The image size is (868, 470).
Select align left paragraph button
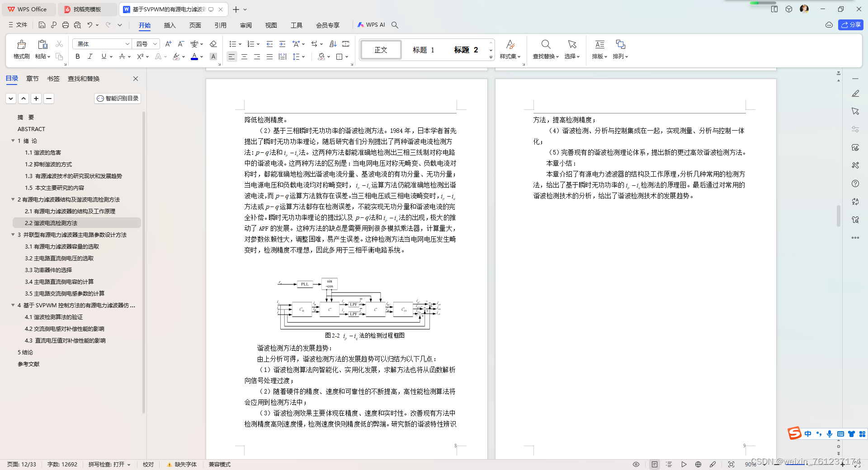231,56
